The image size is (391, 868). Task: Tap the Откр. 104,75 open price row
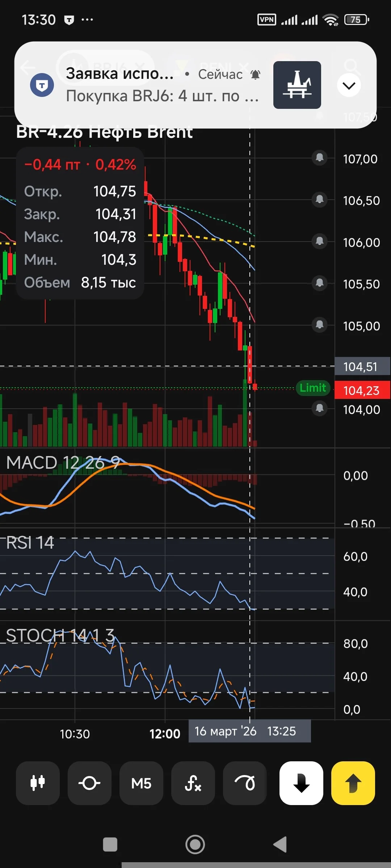80,191
